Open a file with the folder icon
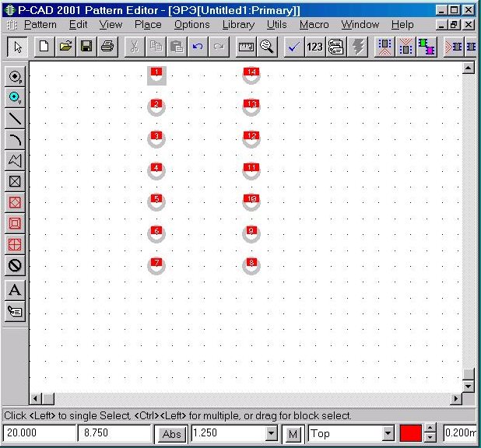 (x=65, y=47)
